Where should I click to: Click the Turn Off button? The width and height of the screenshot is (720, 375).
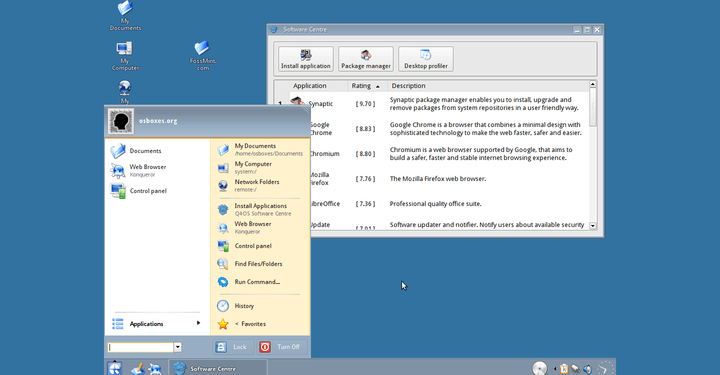(281, 347)
